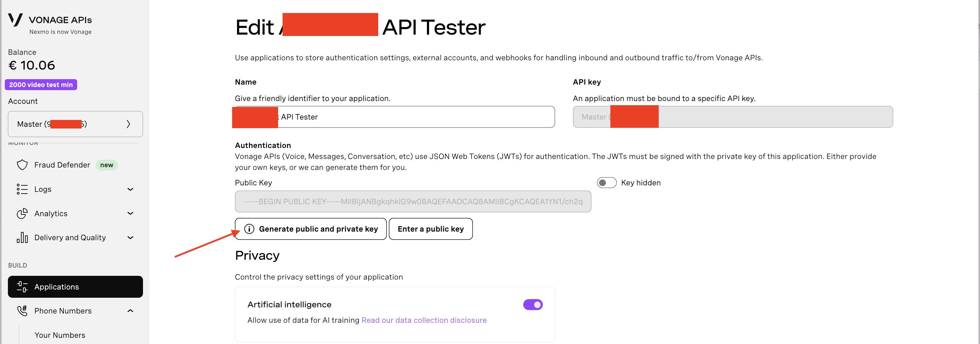Toggle the Key hidden switch

(x=606, y=183)
